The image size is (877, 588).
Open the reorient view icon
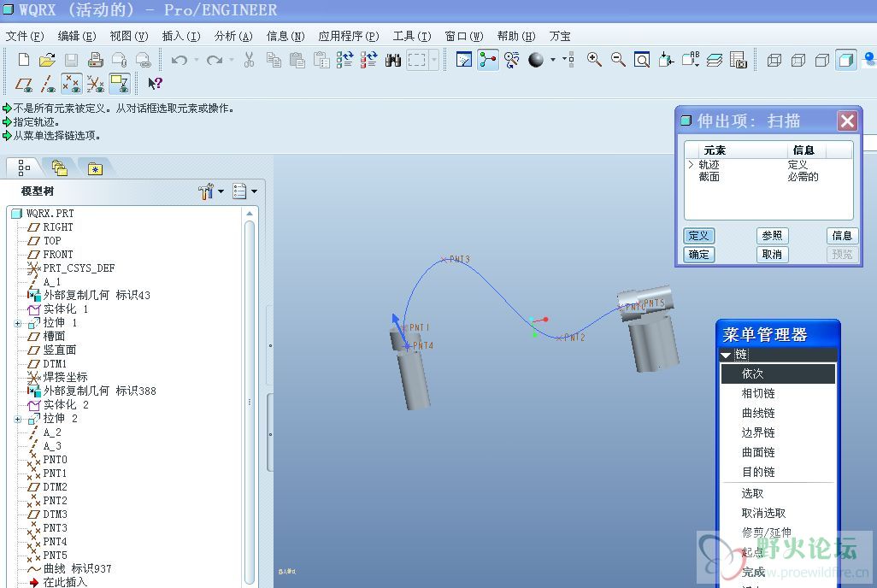(x=666, y=59)
